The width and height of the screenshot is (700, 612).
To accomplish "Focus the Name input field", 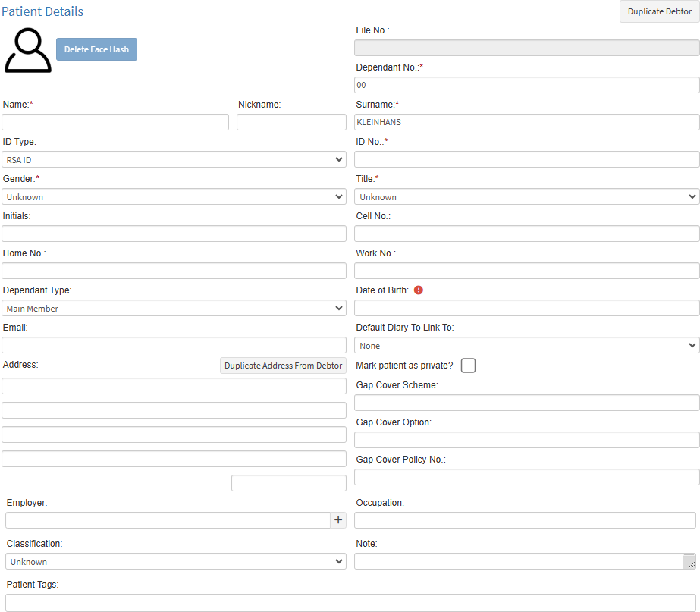I will [x=115, y=122].
